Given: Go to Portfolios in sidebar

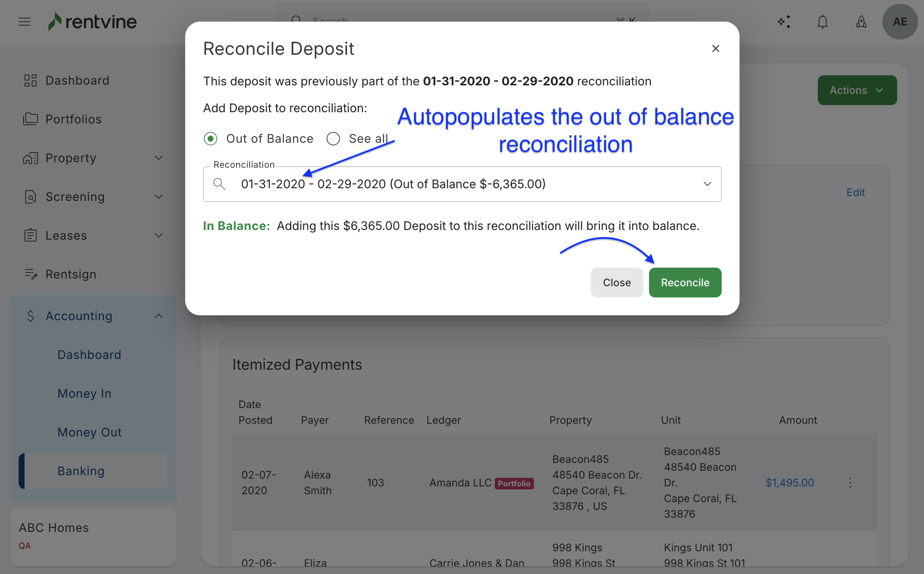Looking at the screenshot, I should (x=73, y=119).
